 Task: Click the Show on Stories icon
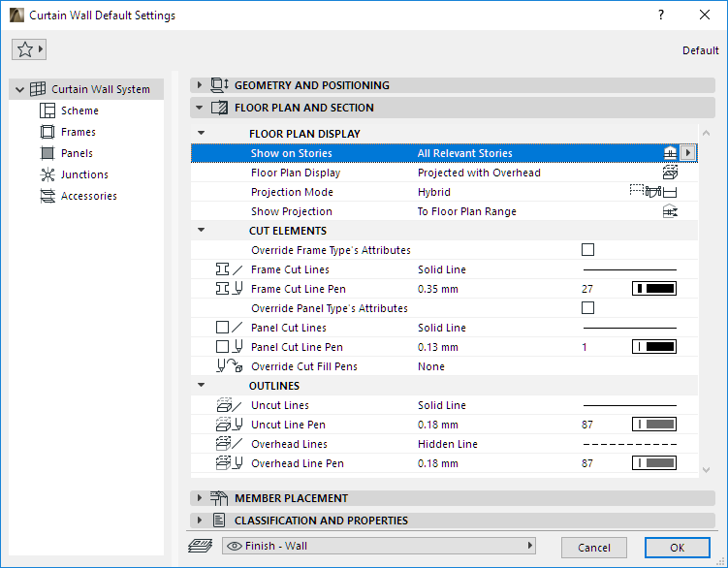tap(669, 153)
